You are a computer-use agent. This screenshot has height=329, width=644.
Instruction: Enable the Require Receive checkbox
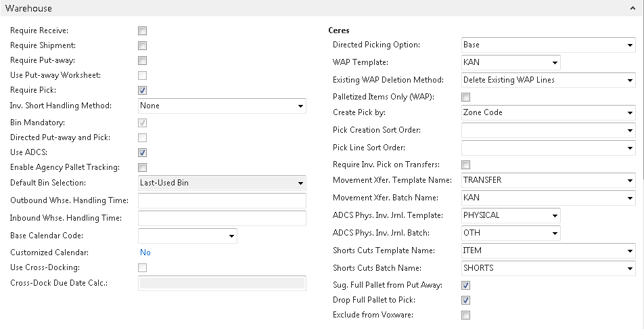[x=143, y=30]
